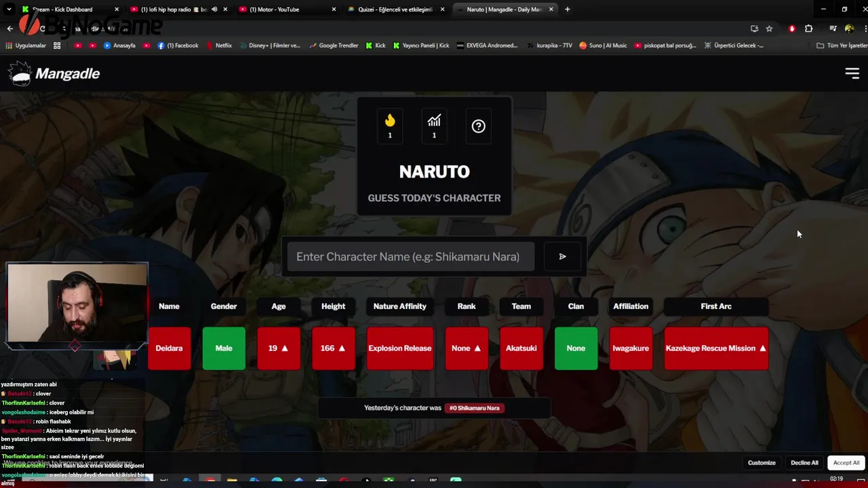Open the Netflix bookmark
Screen dimensions: 868x488
pos(219,45)
